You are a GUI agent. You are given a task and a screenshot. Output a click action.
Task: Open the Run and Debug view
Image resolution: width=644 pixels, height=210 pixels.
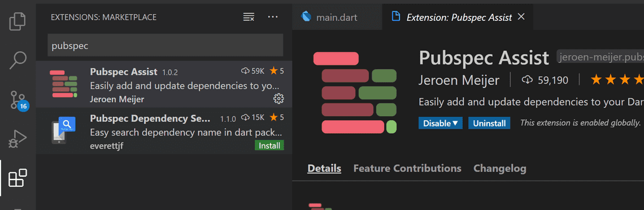coord(18,139)
